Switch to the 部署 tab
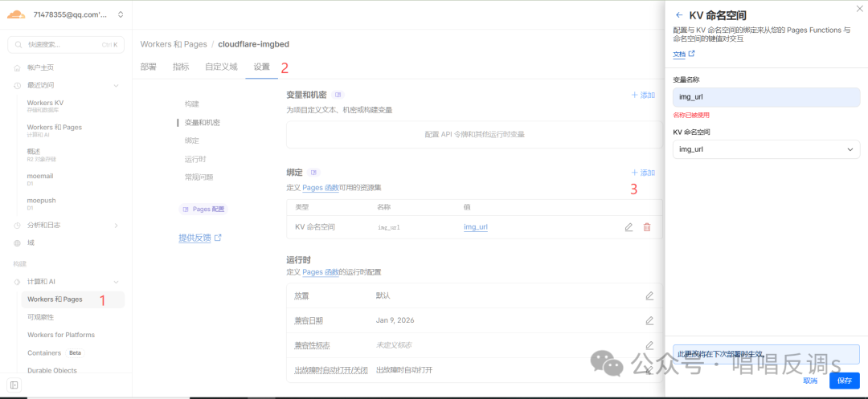 click(148, 67)
